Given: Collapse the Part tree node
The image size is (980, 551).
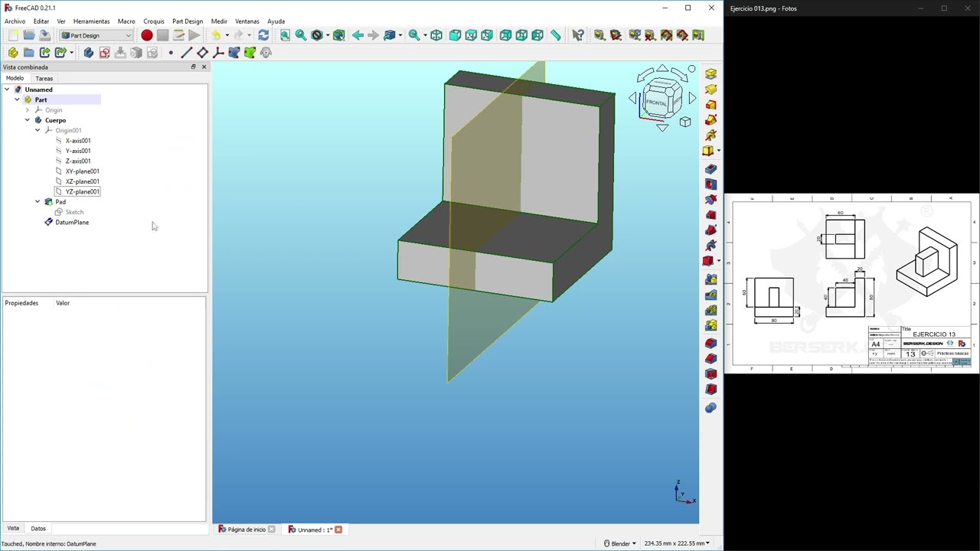Looking at the screenshot, I should pyautogui.click(x=17, y=99).
